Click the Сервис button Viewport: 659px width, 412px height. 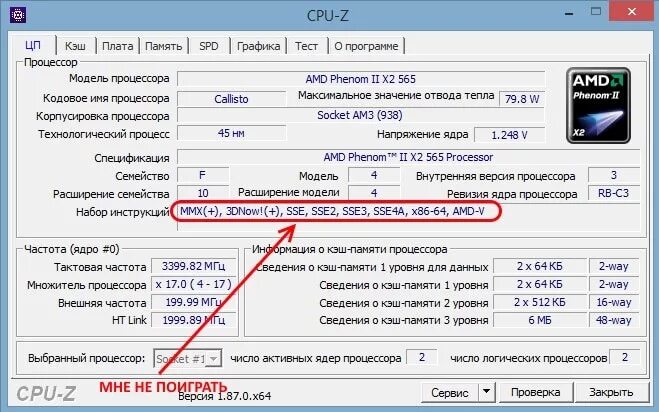pos(450,392)
